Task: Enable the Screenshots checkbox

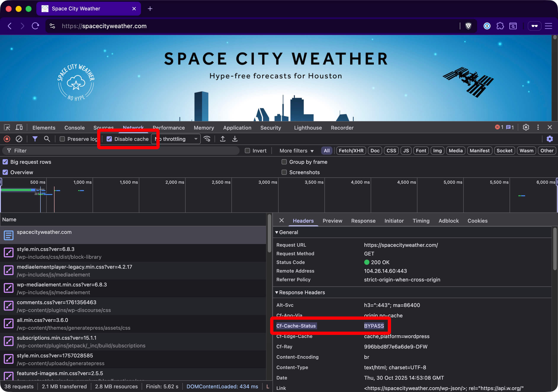Action: click(x=284, y=172)
